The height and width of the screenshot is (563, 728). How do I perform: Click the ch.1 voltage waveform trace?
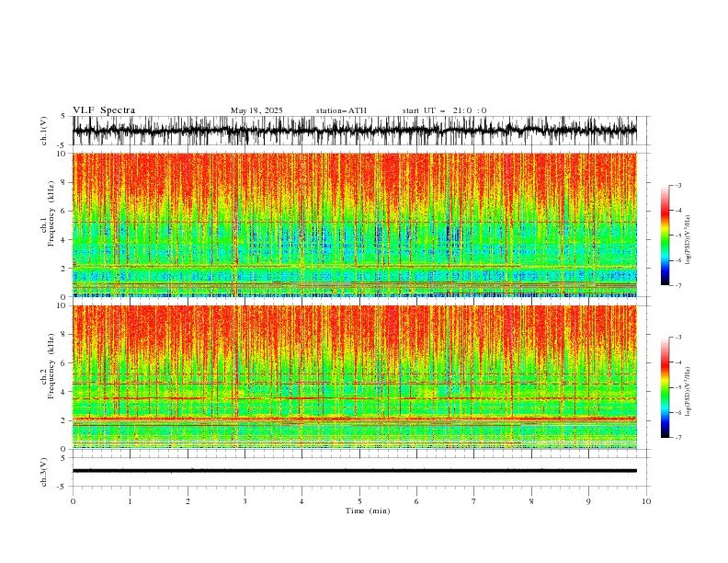(x=354, y=131)
